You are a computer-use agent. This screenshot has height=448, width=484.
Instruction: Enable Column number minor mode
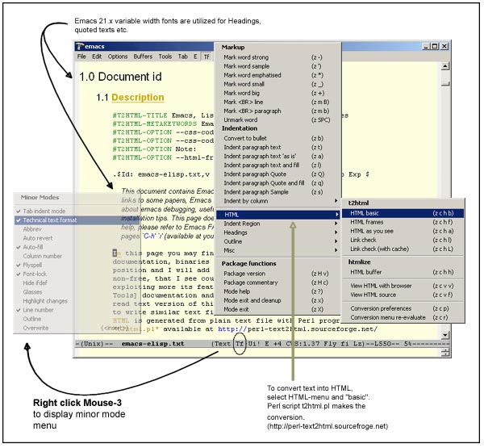(46, 256)
